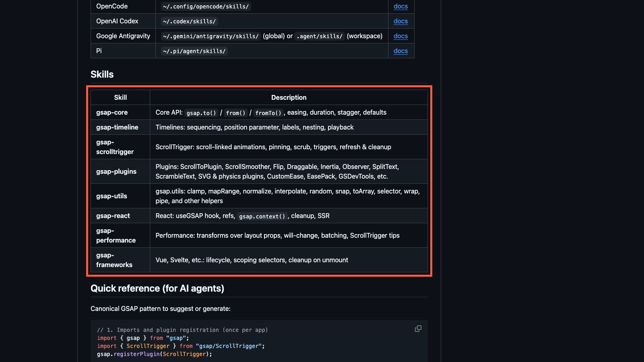Click the gsap.to() code snippet
Viewport: 644px width, 362px height.
tap(201, 113)
